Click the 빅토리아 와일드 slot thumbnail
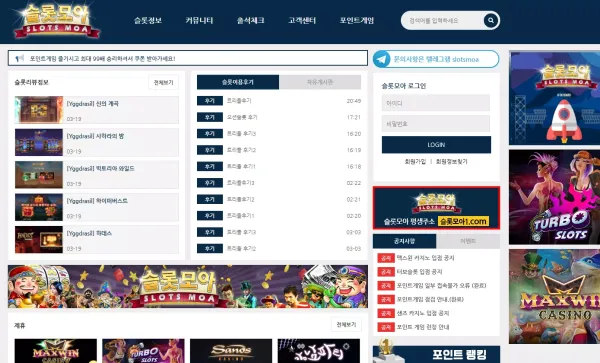Viewport: 600px width, 363px height. point(39,175)
